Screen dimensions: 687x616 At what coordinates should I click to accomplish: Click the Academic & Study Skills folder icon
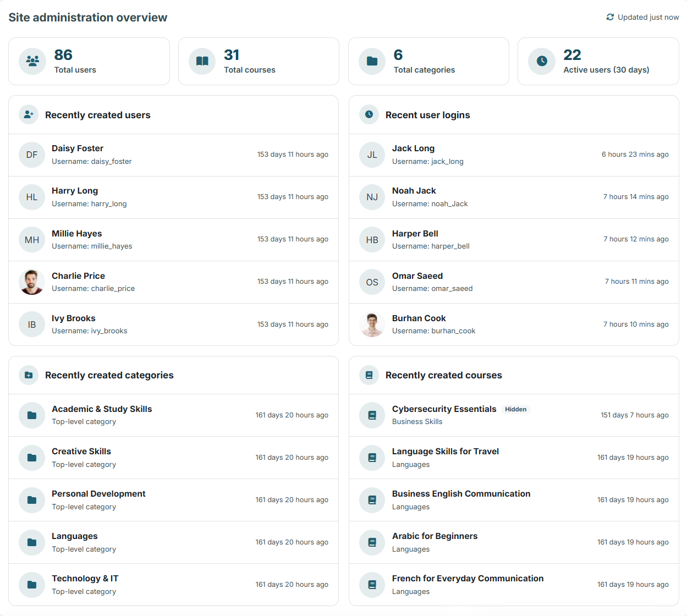(x=32, y=415)
